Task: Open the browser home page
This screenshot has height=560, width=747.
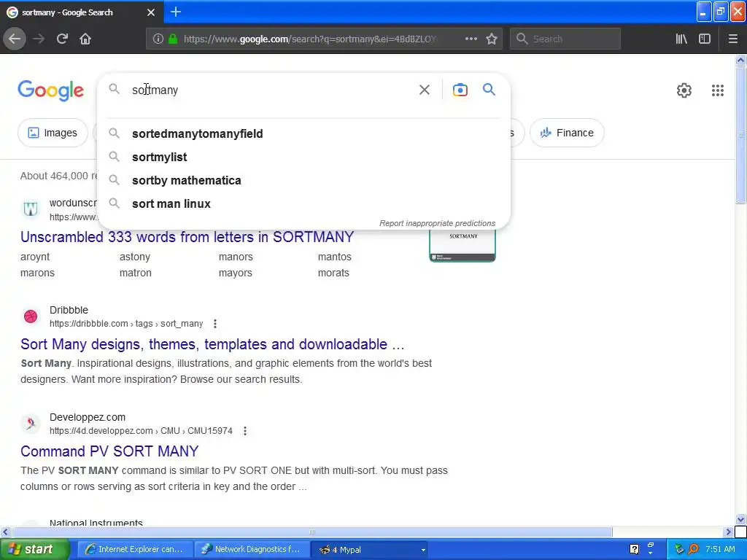Action: (85, 39)
